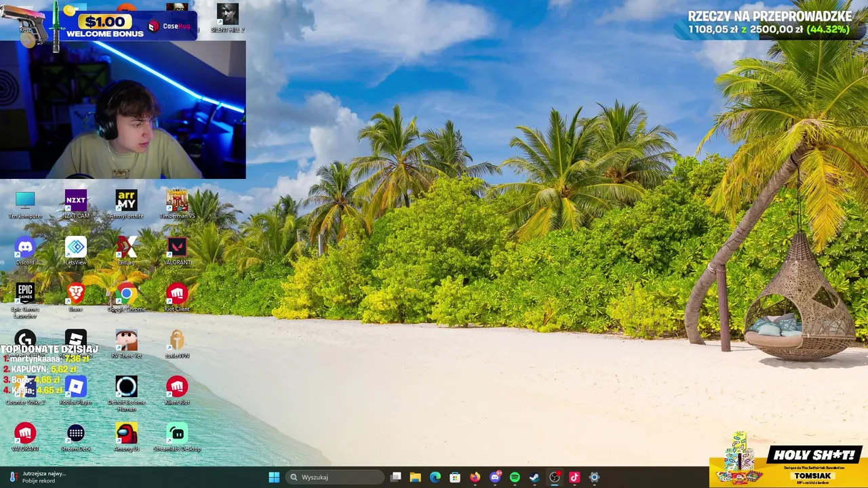Launch VALORANT shortcut beside Stream Deck
This screenshot has height=488, width=868.
tap(25, 437)
